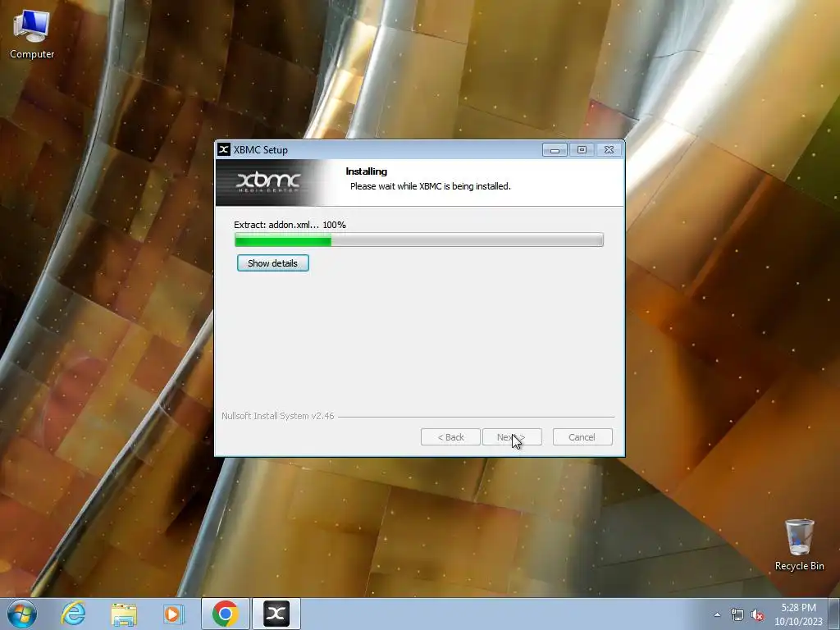The height and width of the screenshot is (630, 840).
Task: Click the XBMC icon in the title bar
Action: (224, 149)
